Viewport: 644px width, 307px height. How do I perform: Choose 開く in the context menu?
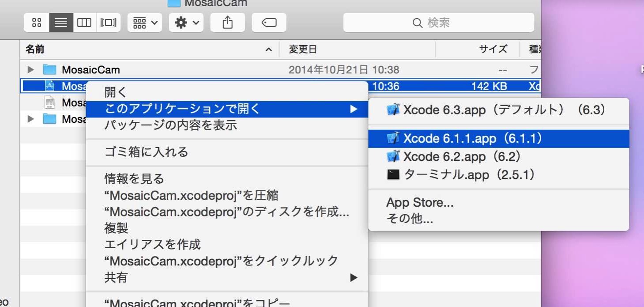point(227,92)
